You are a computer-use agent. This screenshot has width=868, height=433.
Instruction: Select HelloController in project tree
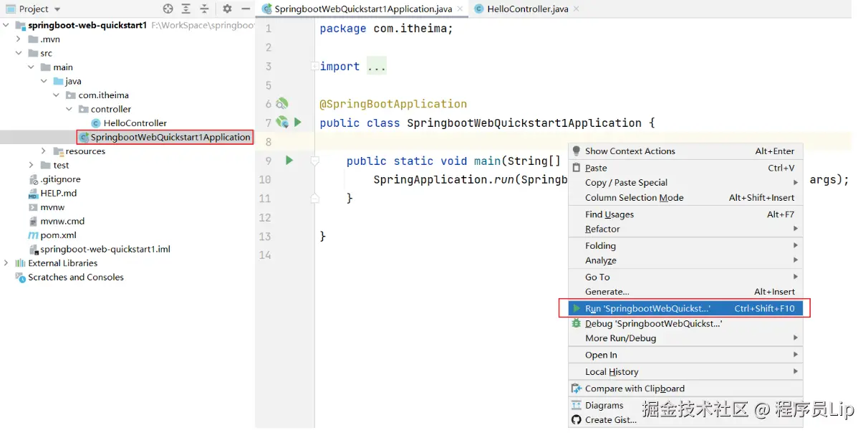click(x=135, y=123)
